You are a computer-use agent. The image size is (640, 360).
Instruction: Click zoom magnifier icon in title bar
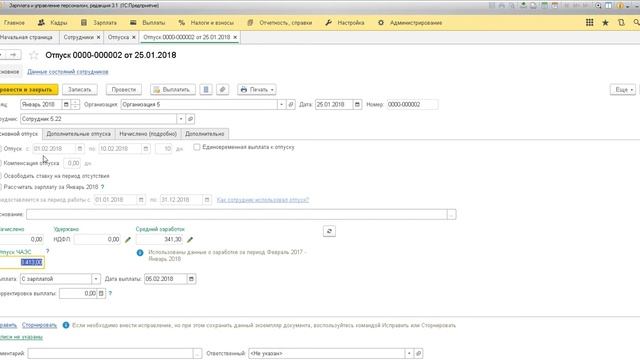point(598,6)
